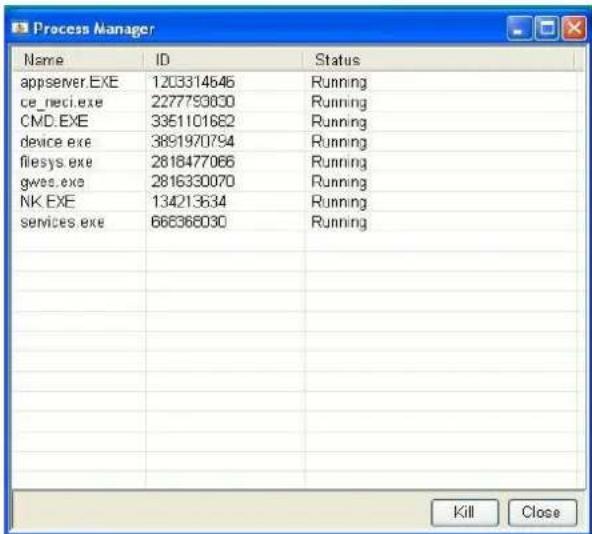Click Running status of appserver.EXE
The height and width of the screenshot is (534, 592).
[339, 83]
